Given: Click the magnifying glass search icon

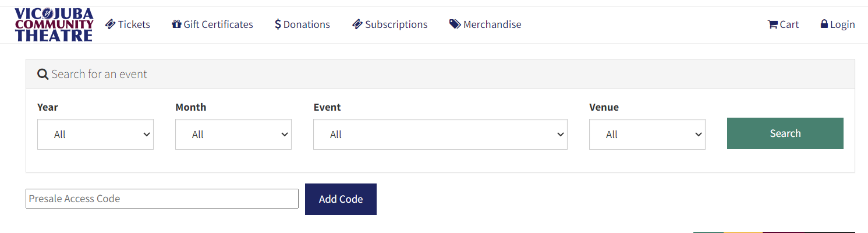Looking at the screenshot, I should [42, 74].
